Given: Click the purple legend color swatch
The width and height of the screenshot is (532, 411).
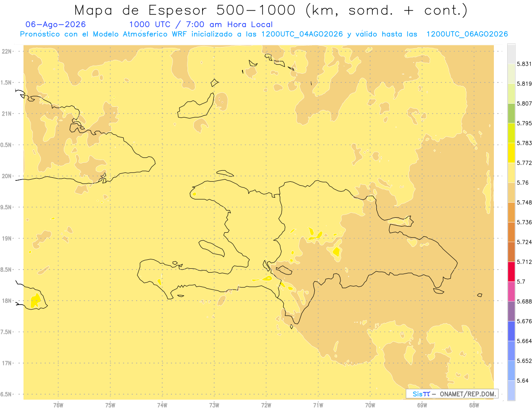Looking at the screenshot, I should point(511,311).
